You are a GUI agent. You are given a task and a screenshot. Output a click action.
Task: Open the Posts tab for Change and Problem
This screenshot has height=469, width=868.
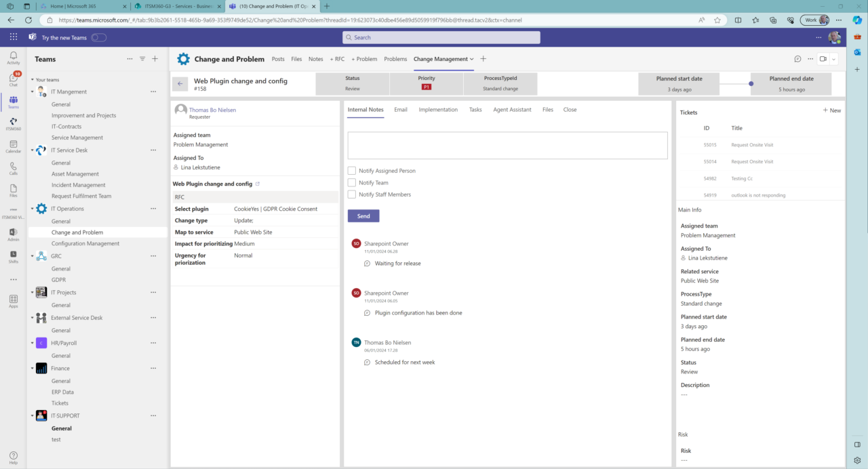pyautogui.click(x=277, y=59)
